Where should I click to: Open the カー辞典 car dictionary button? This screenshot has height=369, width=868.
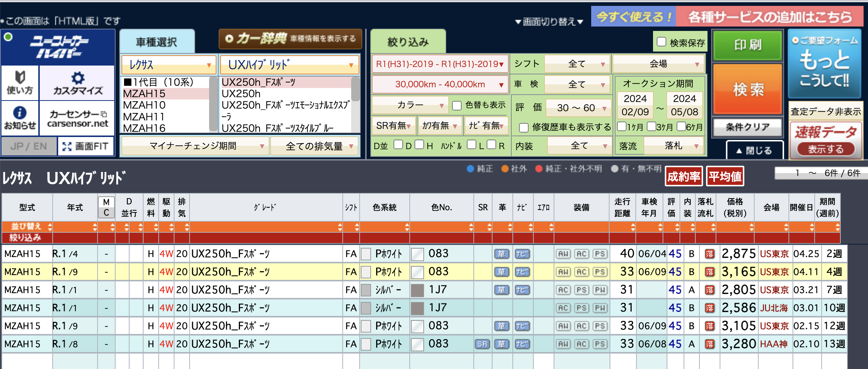[290, 39]
